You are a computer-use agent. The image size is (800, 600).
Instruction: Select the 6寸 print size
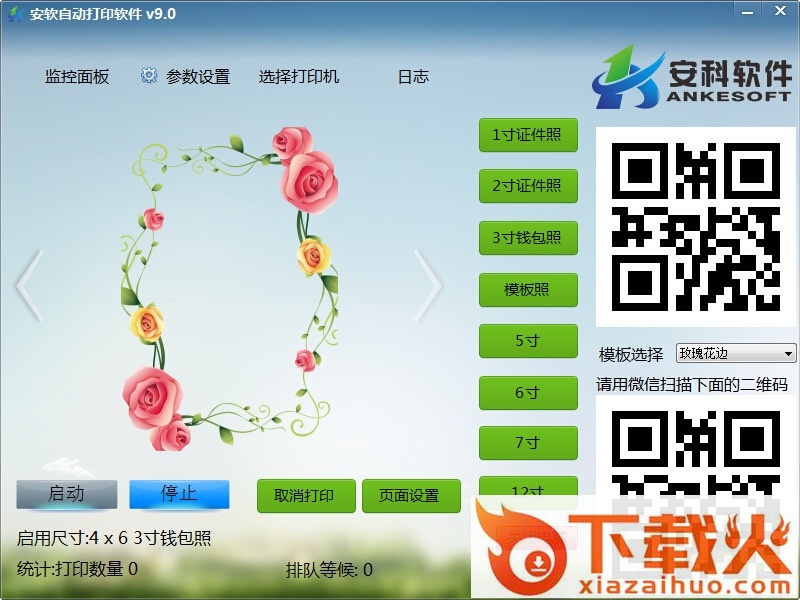[x=528, y=393]
